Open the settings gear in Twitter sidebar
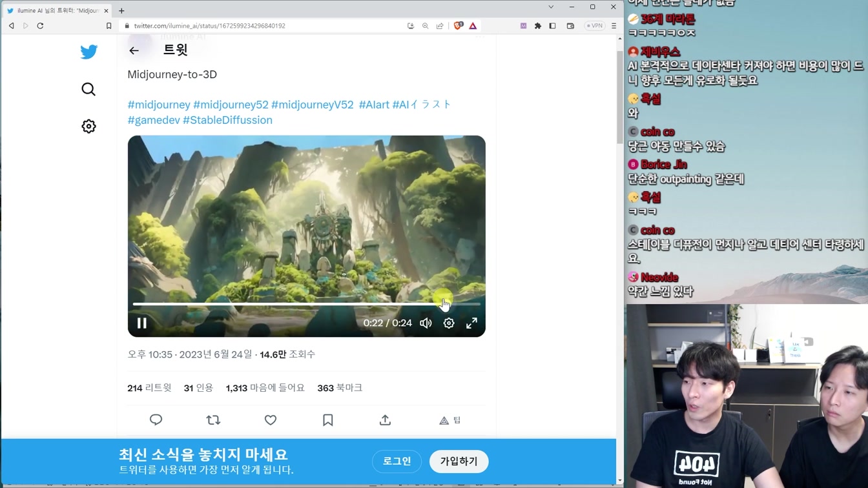 [88, 127]
